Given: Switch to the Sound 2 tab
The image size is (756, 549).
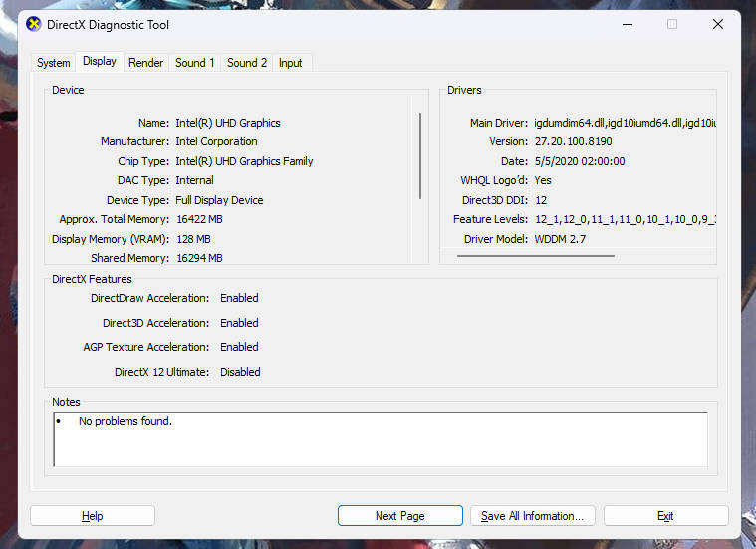Looking at the screenshot, I should 247,63.
